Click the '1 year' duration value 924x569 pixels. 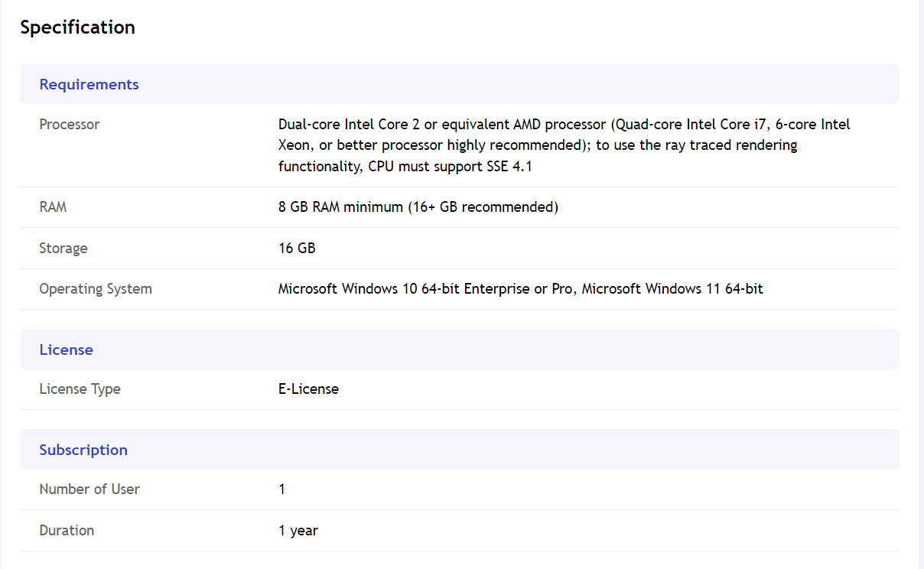(x=298, y=531)
